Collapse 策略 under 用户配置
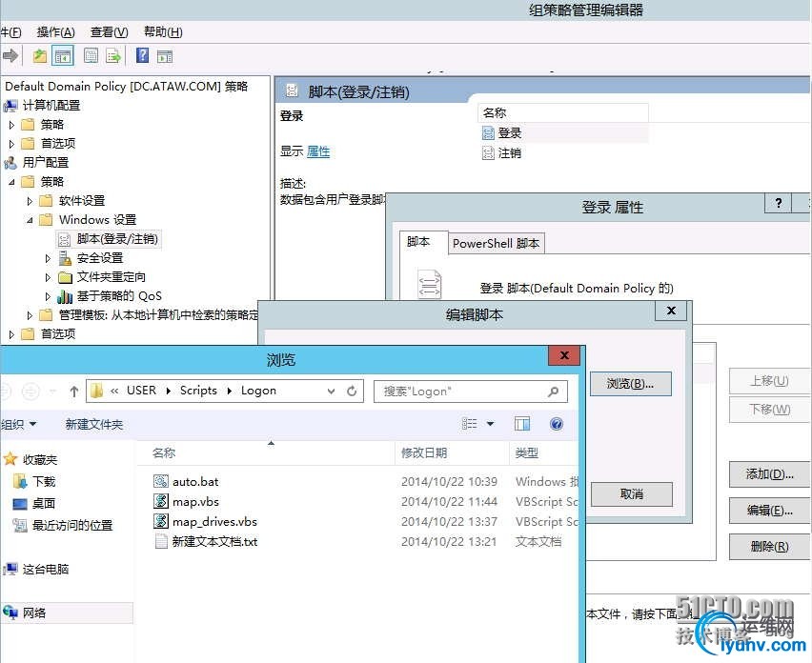Viewport: 812px width, 663px height. [11, 182]
